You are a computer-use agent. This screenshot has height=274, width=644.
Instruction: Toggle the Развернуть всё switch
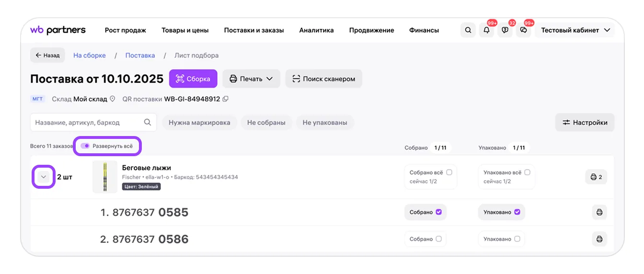85,146
